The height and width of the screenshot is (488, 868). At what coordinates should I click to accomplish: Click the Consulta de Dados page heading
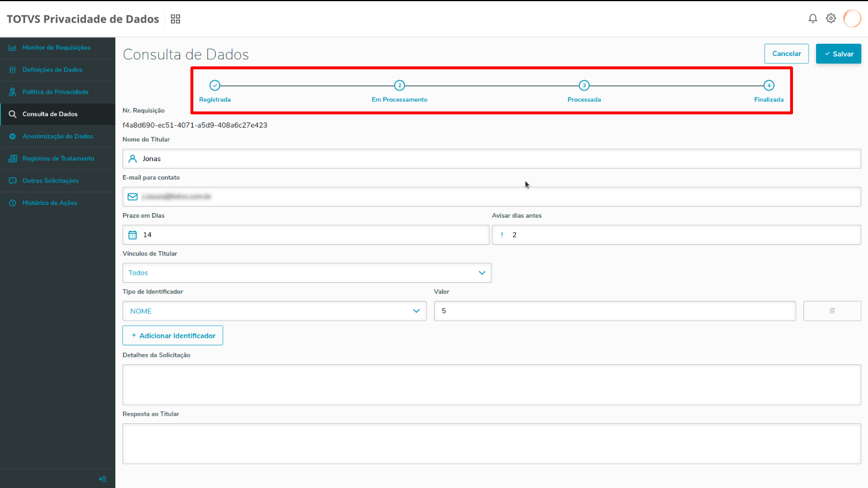186,54
